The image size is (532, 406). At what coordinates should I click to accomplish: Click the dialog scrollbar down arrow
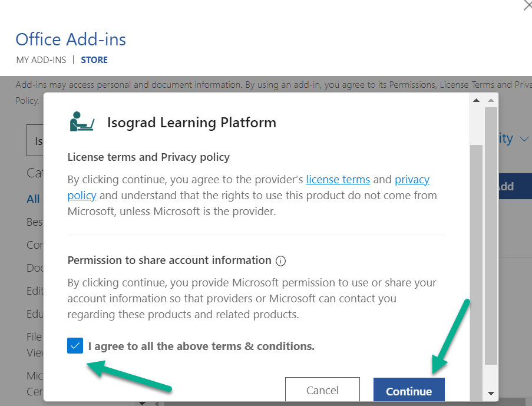pos(491,394)
